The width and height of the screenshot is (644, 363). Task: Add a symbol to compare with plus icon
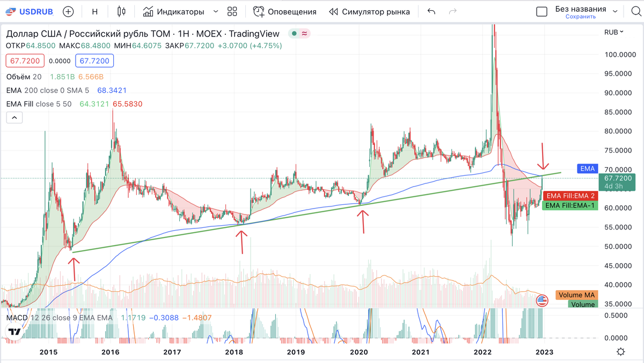(x=68, y=11)
